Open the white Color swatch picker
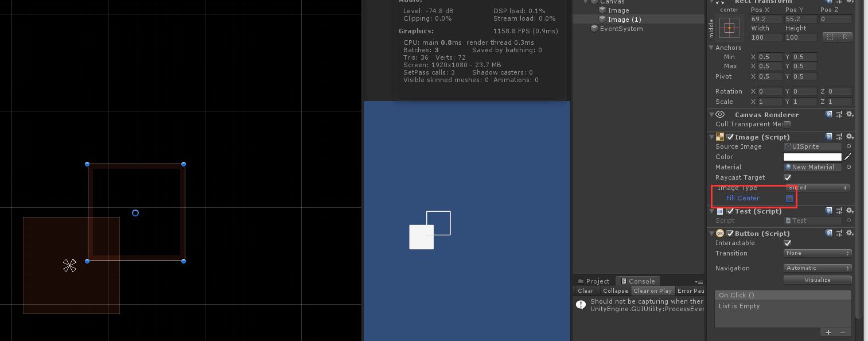 pyautogui.click(x=812, y=157)
